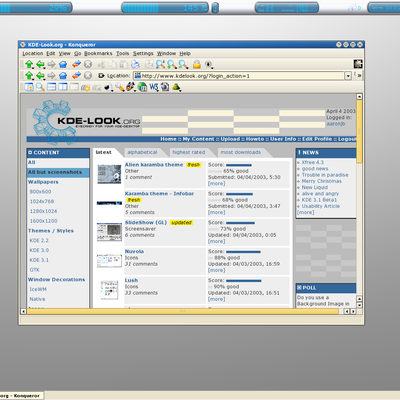Click the Paste clipboard icon
Viewport: 400px width, 400px height.
coord(124,64)
